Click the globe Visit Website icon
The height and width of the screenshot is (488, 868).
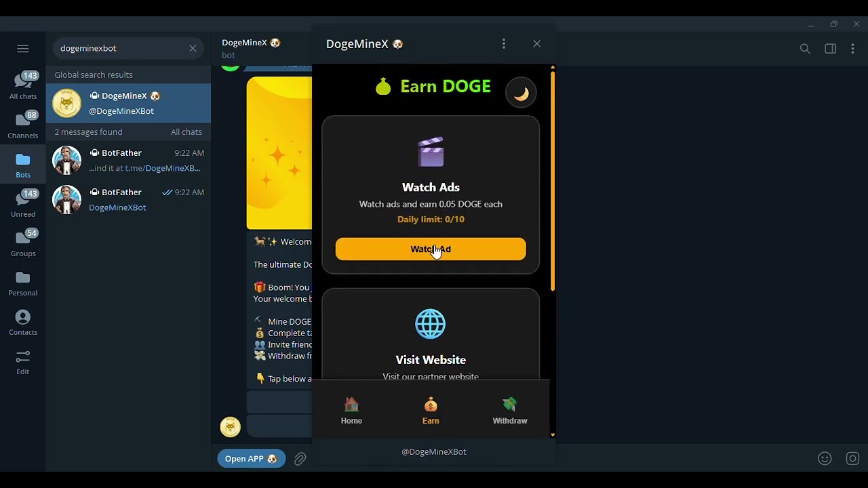tap(431, 324)
